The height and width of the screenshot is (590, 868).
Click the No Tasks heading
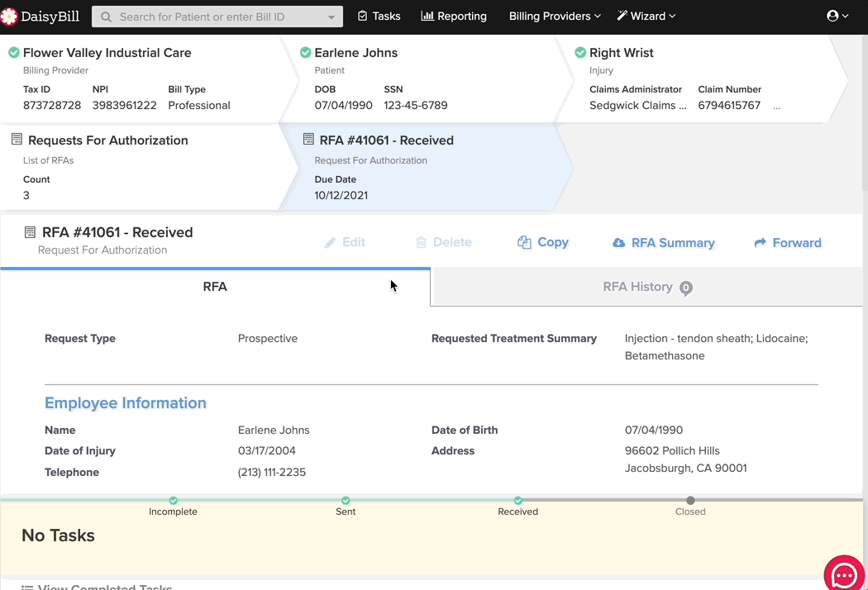click(58, 535)
